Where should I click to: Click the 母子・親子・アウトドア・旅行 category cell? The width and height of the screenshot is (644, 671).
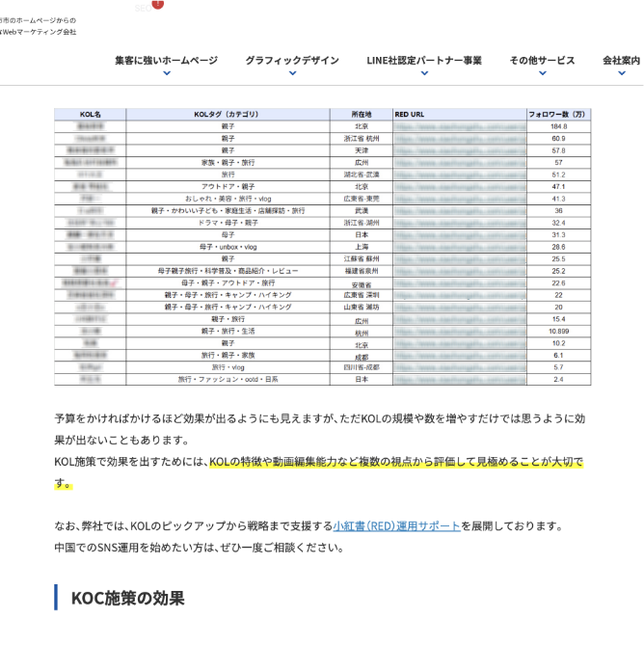(228, 282)
